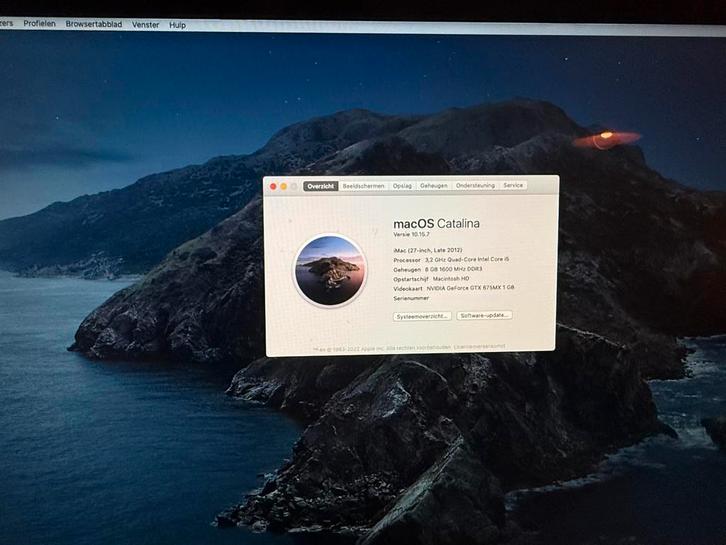The height and width of the screenshot is (545, 726).
Task: Open the Ondersteuning tab
Action: tap(475, 186)
